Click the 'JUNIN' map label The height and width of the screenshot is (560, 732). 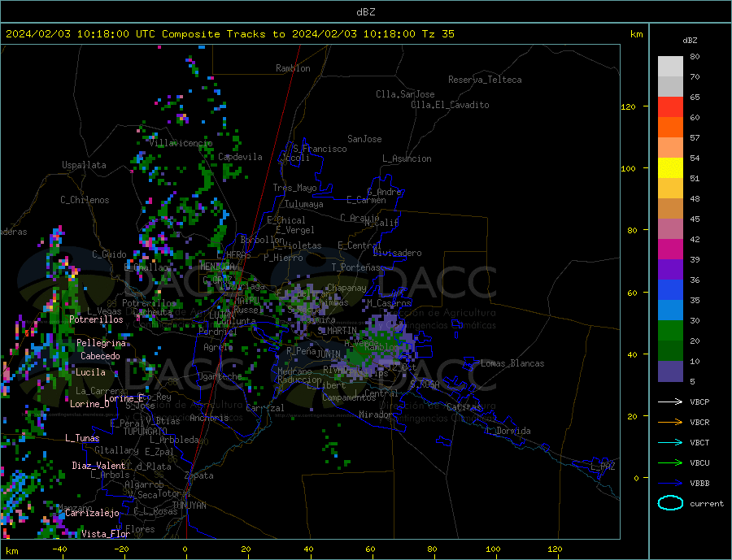pos(329,354)
